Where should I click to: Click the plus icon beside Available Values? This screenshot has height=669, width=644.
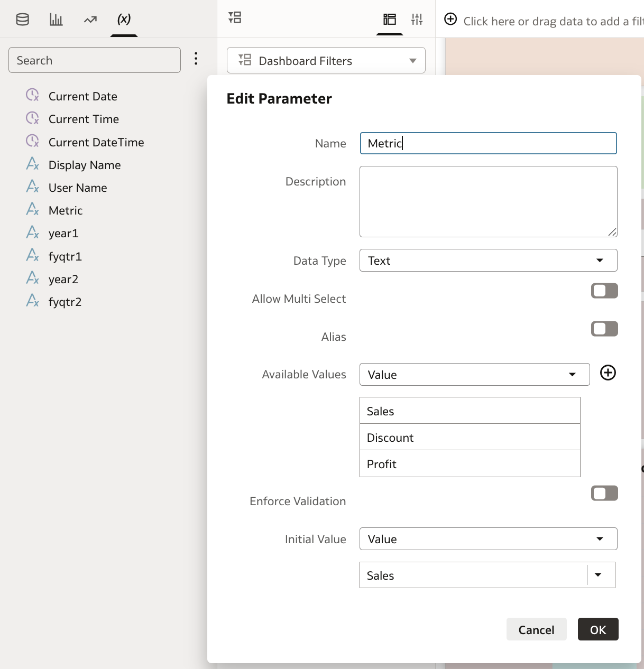608,373
